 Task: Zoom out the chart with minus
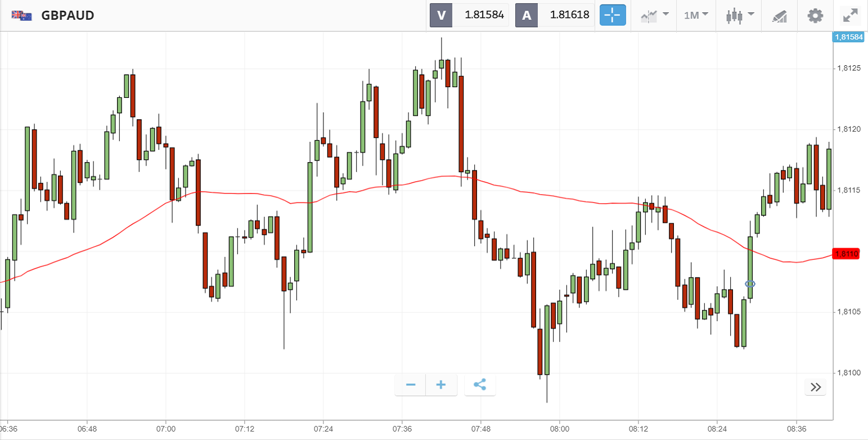[x=411, y=385]
